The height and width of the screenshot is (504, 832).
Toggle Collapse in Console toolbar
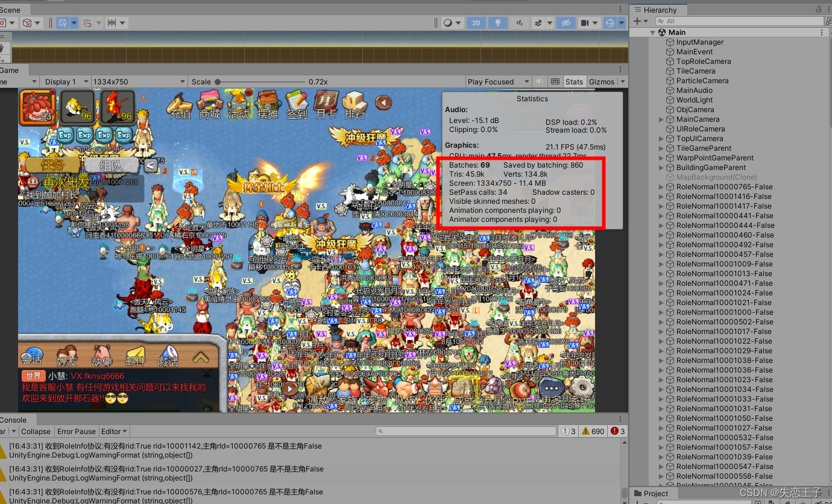point(36,431)
